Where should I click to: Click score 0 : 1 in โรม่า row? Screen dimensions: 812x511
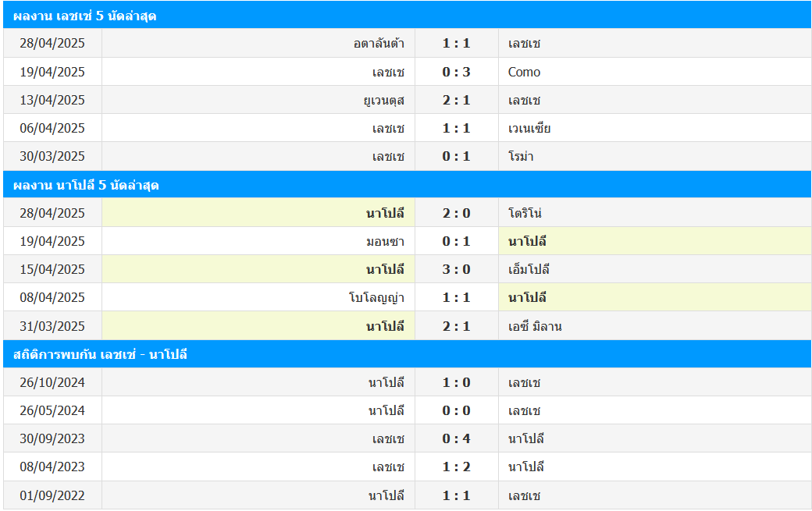456,156
